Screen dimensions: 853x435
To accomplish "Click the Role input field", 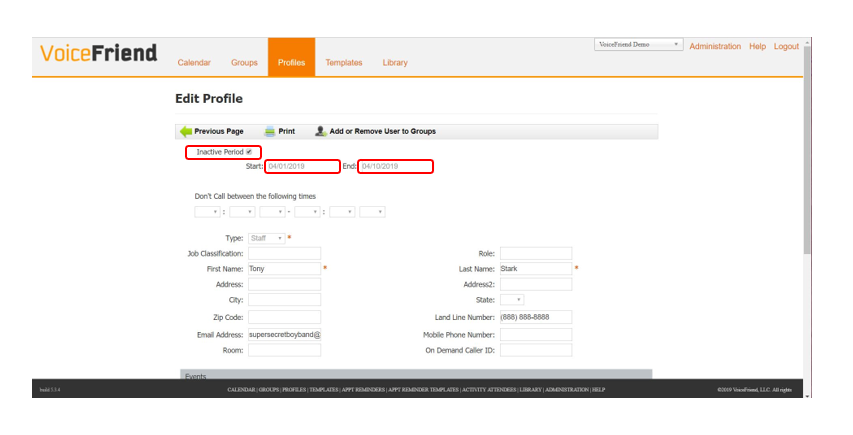I will pyautogui.click(x=536, y=253).
